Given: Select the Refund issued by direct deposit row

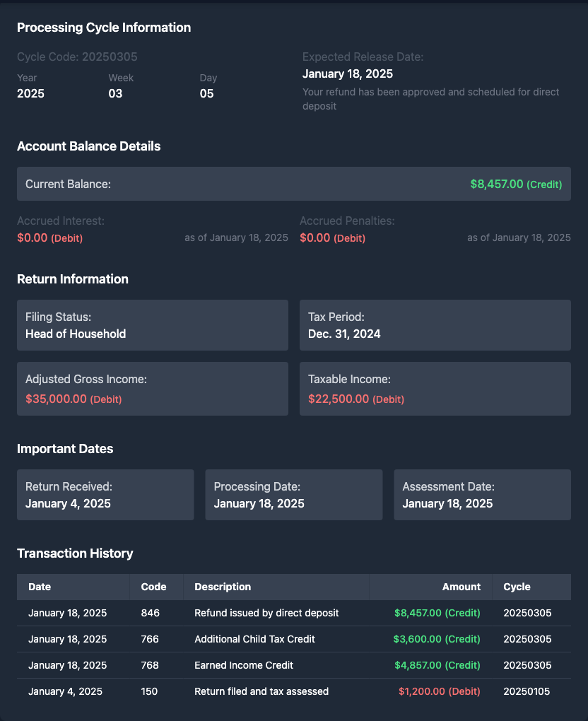Looking at the screenshot, I should point(266,613).
